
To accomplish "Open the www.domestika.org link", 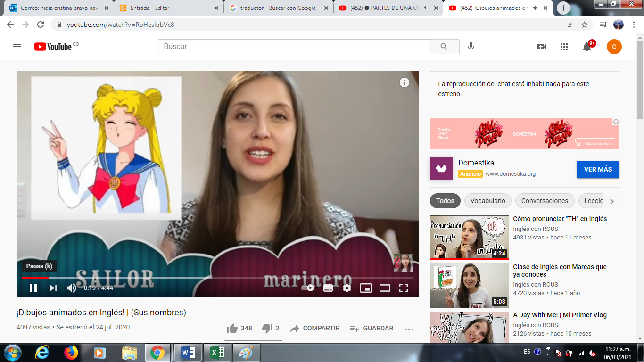I will (511, 174).
